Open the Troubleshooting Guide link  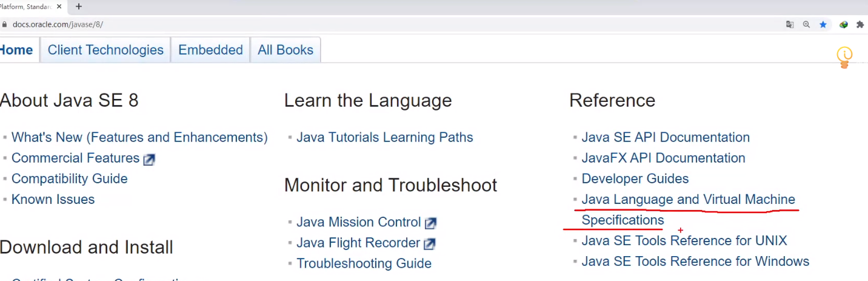pyautogui.click(x=364, y=264)
